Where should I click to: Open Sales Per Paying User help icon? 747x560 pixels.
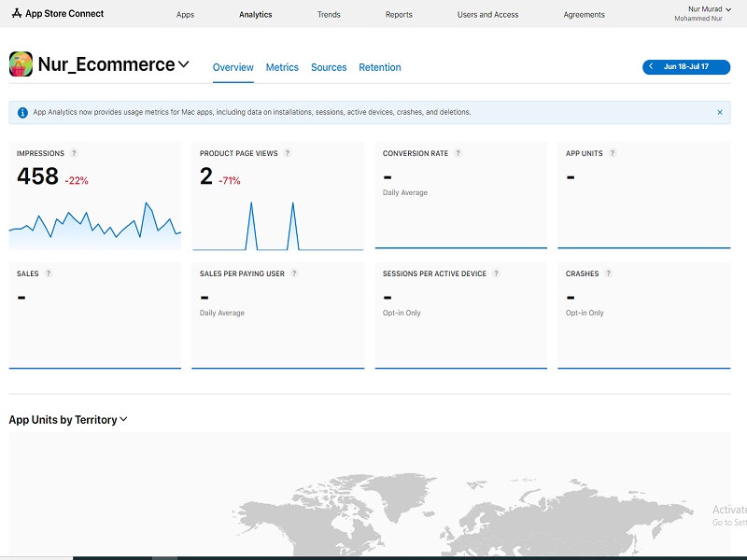click(x=294, y=273)
